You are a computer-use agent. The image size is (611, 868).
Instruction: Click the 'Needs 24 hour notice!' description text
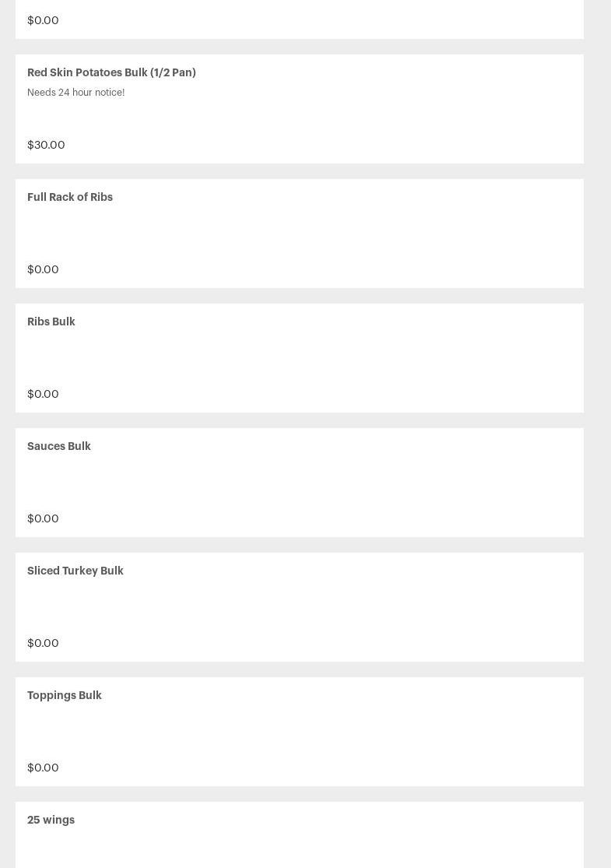[x=75, y=93]
